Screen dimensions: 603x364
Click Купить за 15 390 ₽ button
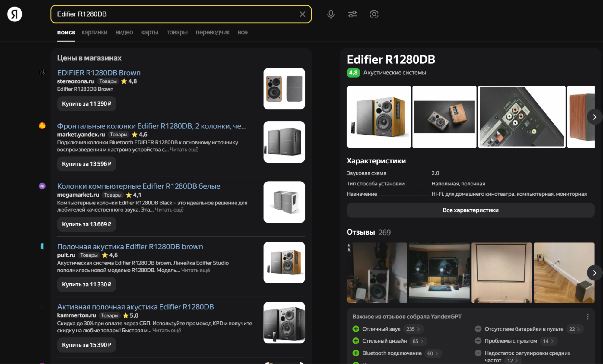[x=87, y=345]
